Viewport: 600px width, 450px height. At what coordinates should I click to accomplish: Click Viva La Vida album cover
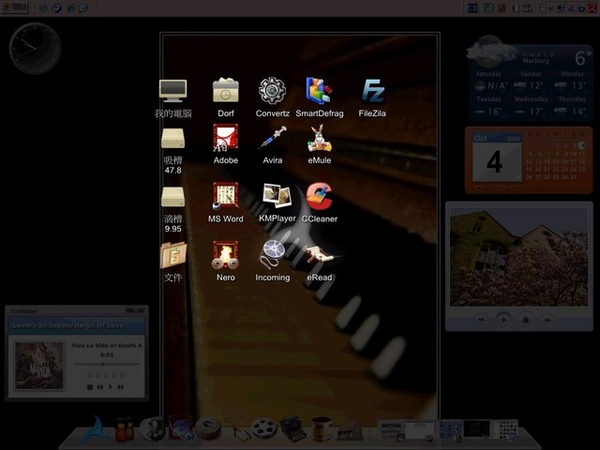pyautogui.click(x=39, y=365)
